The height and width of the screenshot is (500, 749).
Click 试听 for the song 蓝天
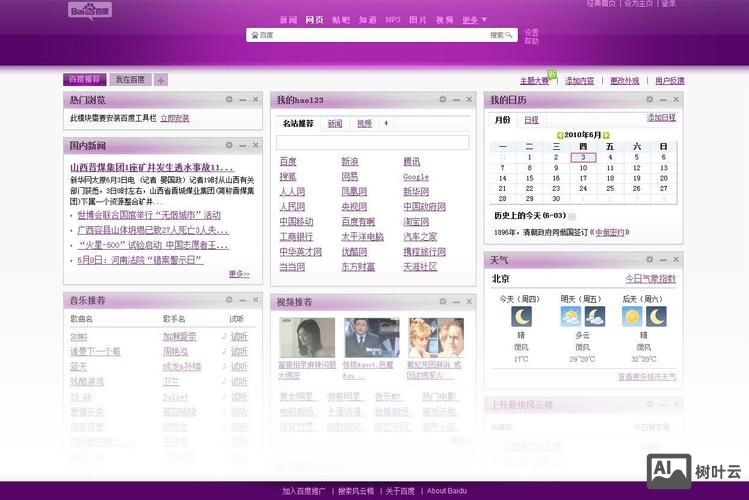pos(239,366)
